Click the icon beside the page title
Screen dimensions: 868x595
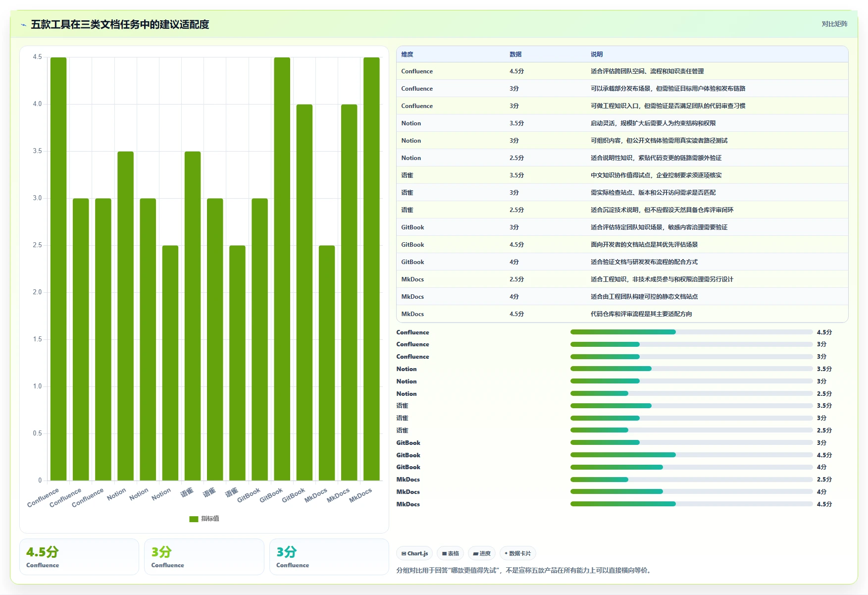[x=23, y=25]
